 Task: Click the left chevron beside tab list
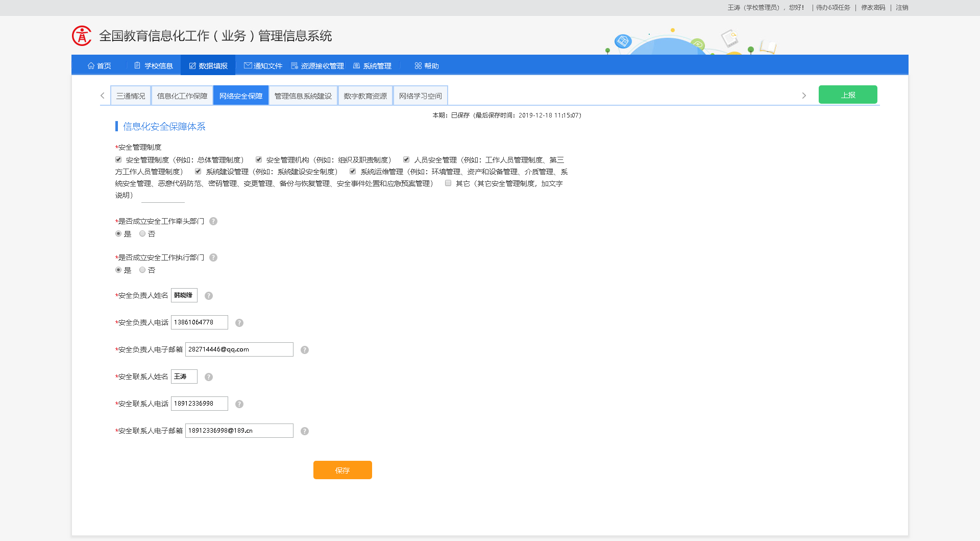tap(101, 95)
